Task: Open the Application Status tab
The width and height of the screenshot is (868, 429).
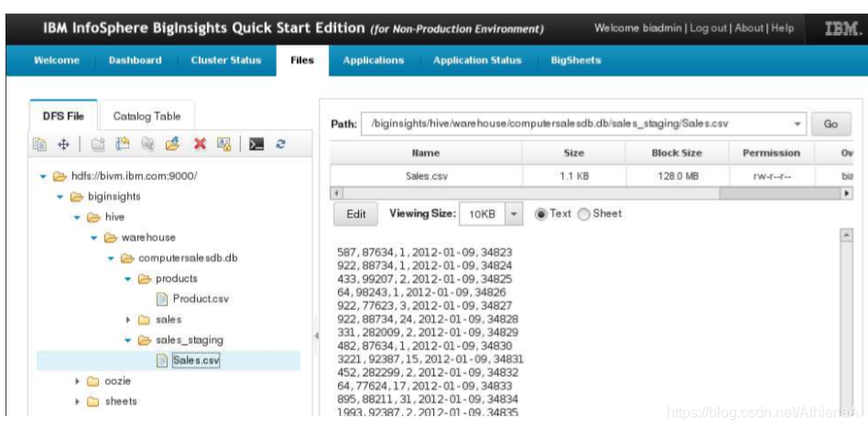Action: point(477,60)
